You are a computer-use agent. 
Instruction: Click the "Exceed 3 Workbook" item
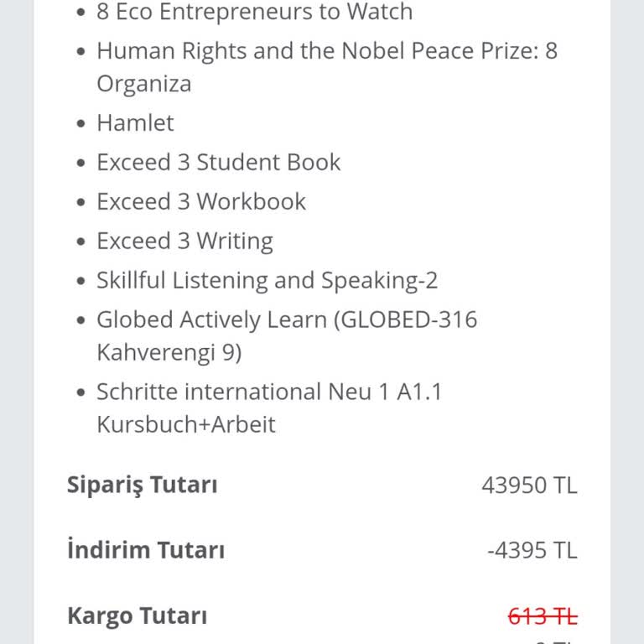201,202
